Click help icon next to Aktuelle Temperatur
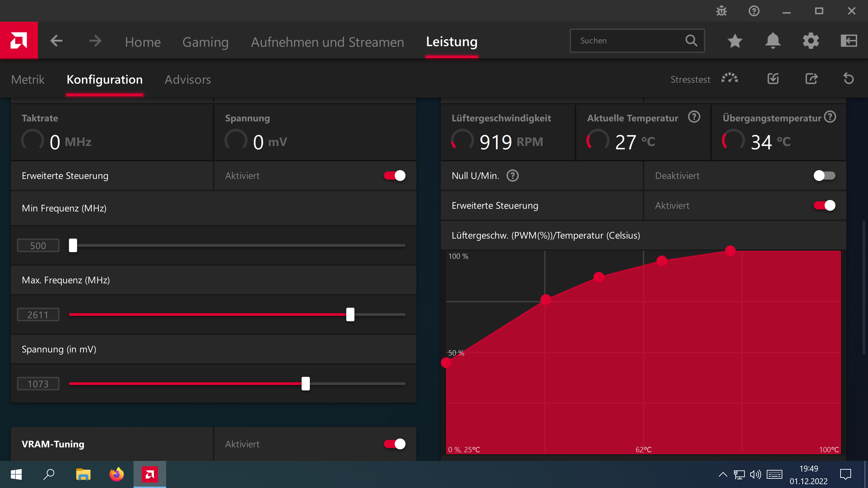The height and width of the screenshot is (488, 868). tap(694, 117)
